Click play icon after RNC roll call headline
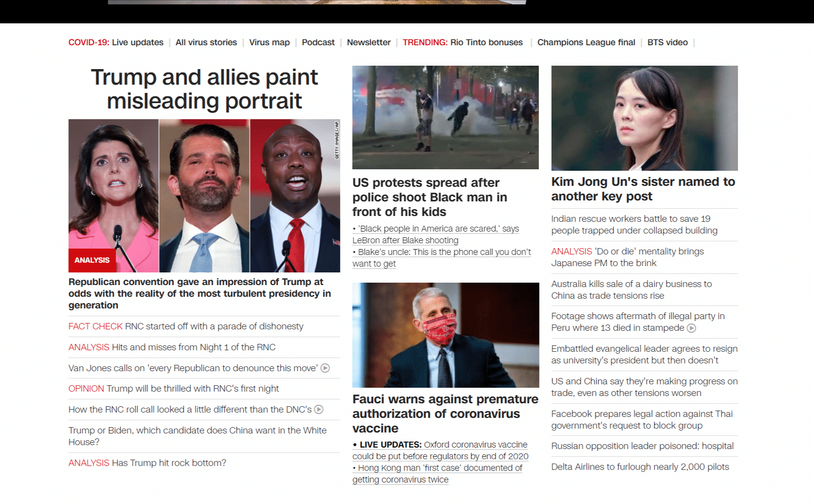Viewport: 814px width, 504px height. click(319, 410)
